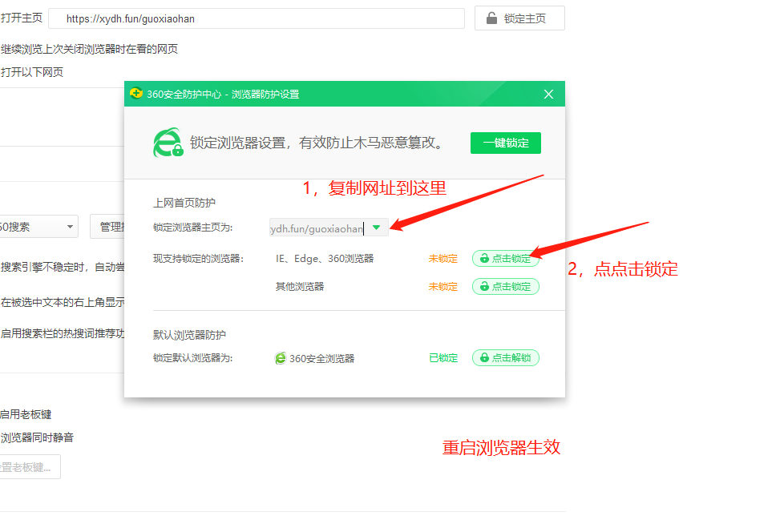Toggle 浏览器同时静音 option
The width and height of the screenshot is (784, 532).
(37, 437)
